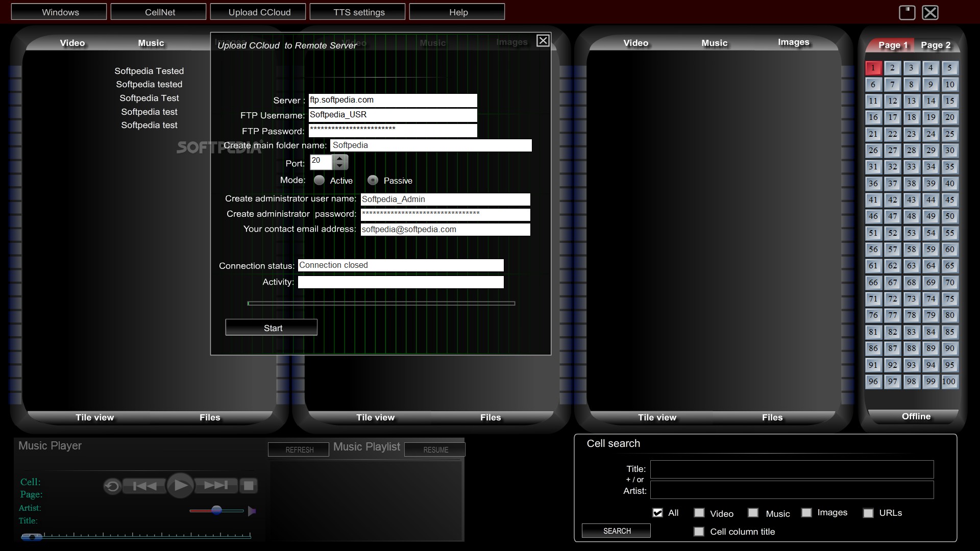Open the Upload CCloud menu
The height and width of the screenshot is (551, 980).
[x=258, y=12]
